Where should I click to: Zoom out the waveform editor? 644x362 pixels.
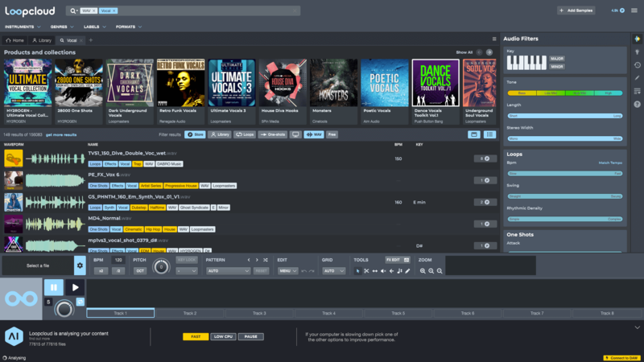pyautogui.click(x=423, y=271)
